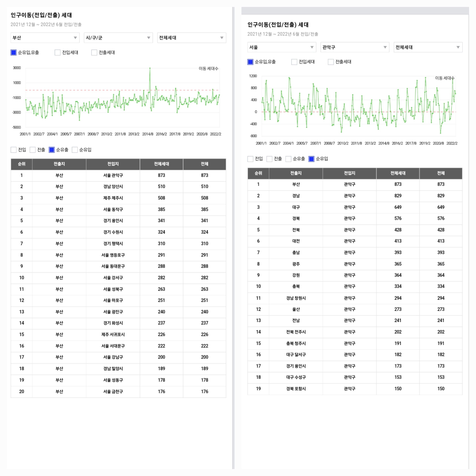Enable 전입세대 checkbox in Busan panel

[58, 53]
